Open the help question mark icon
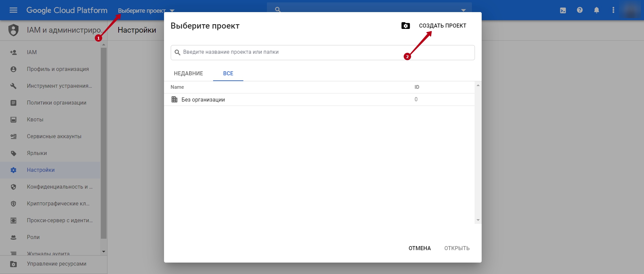The image size is (644, 274). pyautogui.click(x=580, y=10)
